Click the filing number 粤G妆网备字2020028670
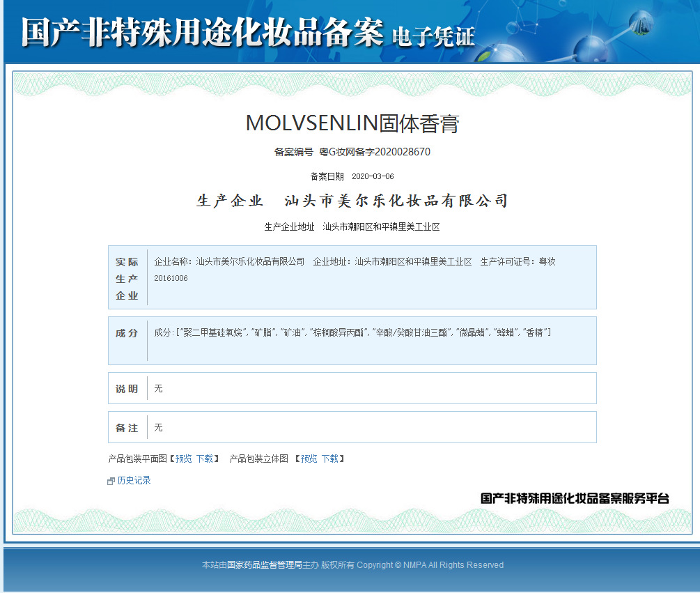The image size is (700, 593). click(x=375, y=152)
